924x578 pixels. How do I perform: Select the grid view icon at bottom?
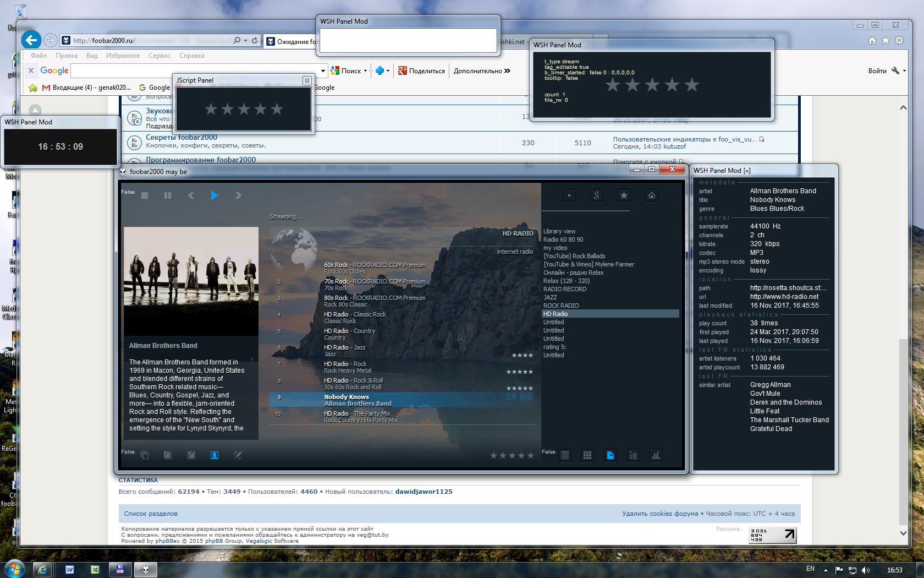tap(587, 455)
